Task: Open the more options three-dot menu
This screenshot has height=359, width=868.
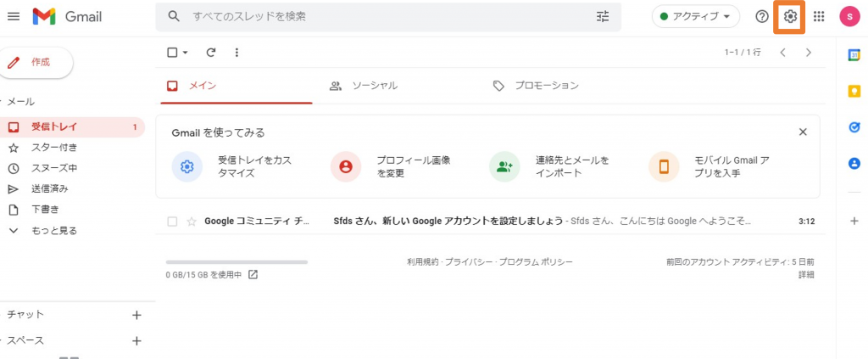Action: tap(237, 53)
